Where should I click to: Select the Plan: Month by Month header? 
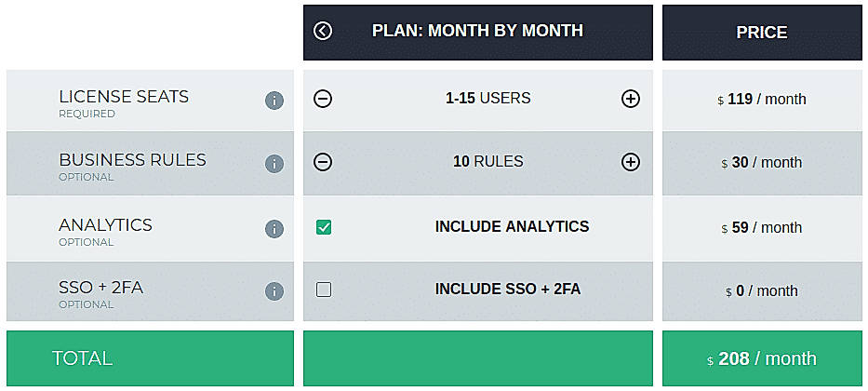pyautogui.click(x=477, y=32)
